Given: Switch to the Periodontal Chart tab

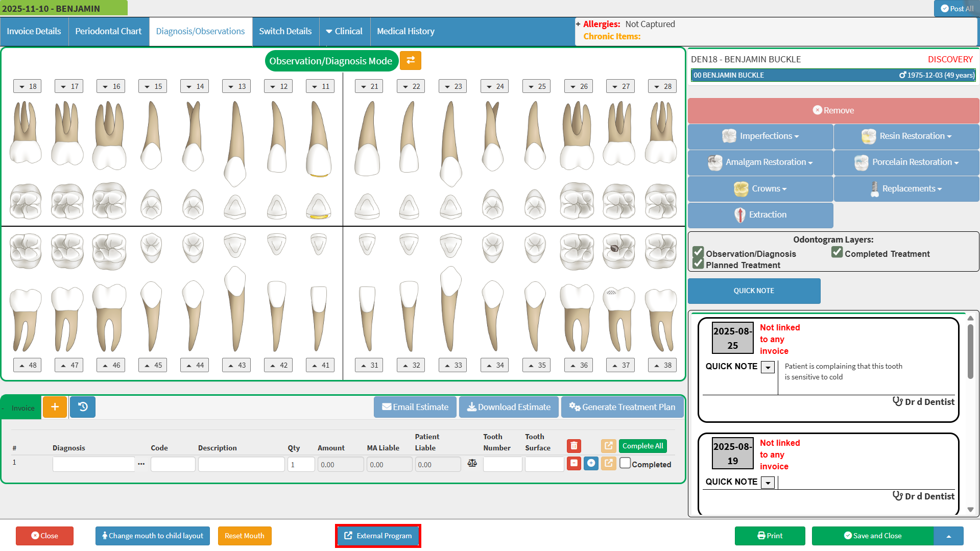Looking at the screenshot, I should 108,31.
